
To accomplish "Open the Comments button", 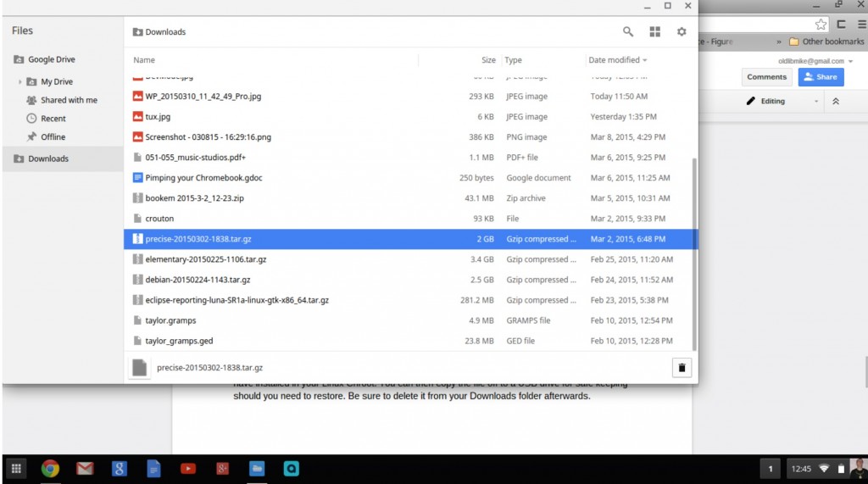I will click(766, 77).
